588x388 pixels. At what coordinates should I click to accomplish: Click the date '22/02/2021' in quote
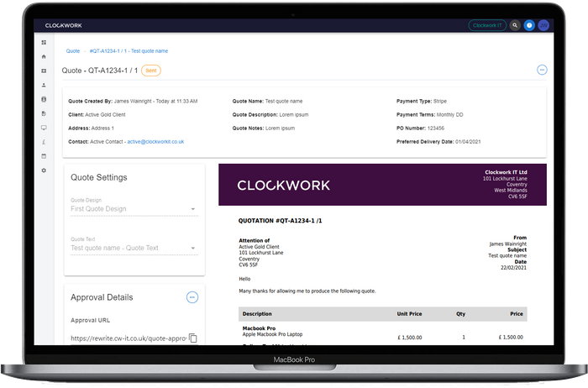(513, 268)
